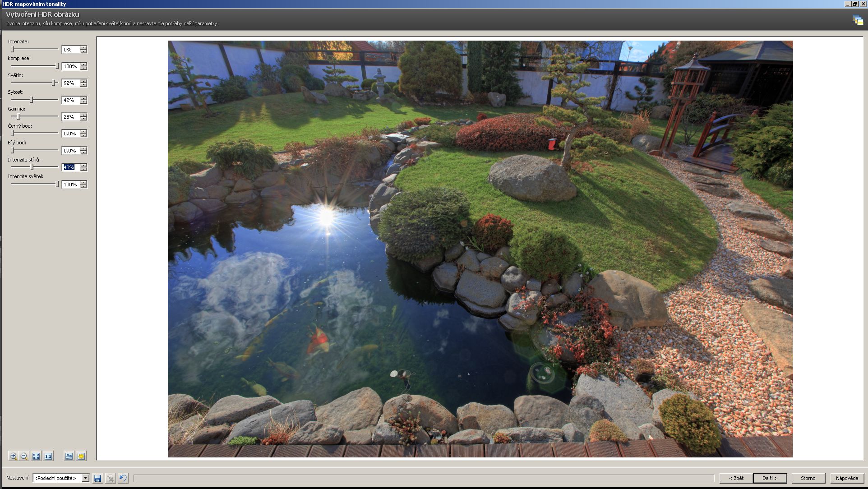Save current settings with floppy disk icon
This screenshot has height=489, width=868.
(x=98, y=478)
